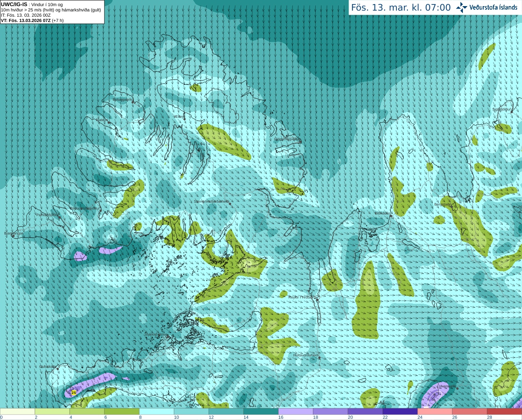Click the Gufuskálar station label
The width and height of the screenshot is (522, 420).
(x=48, y=367)
